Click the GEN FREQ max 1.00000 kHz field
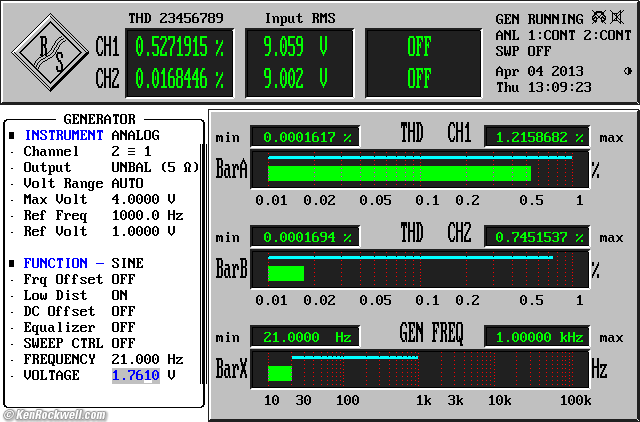 [536, 336]
